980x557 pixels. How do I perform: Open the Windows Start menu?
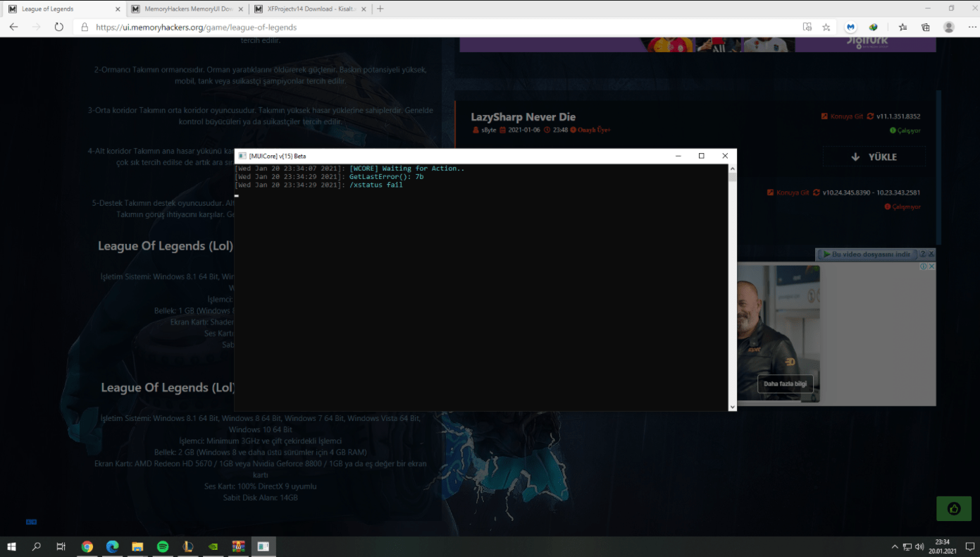(11, 546)
